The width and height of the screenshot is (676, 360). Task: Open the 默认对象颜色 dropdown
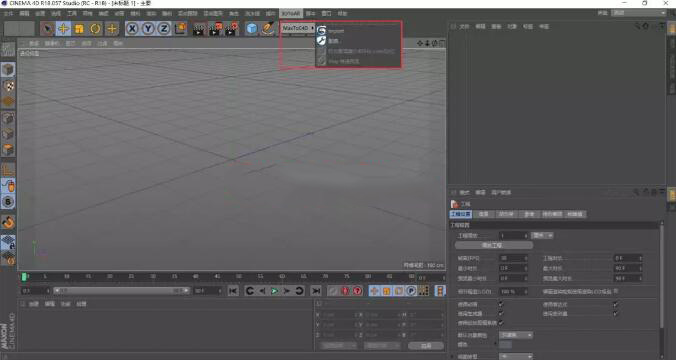(516, 335)
